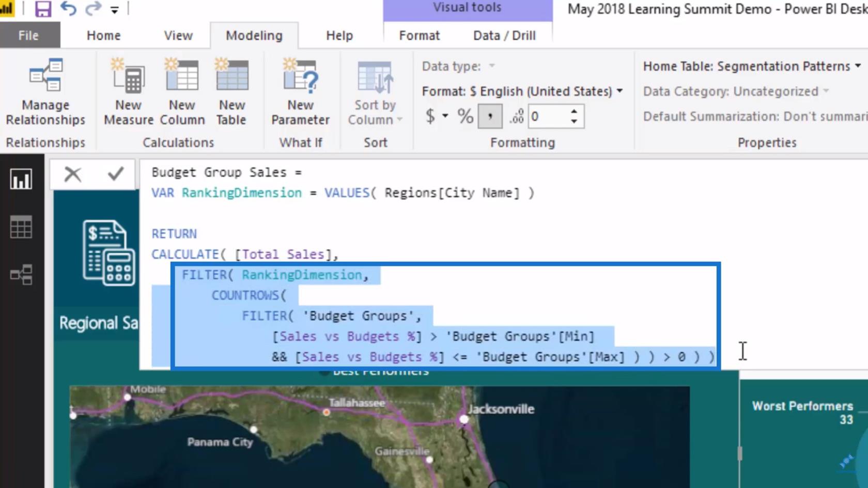Select the Worst Performers 33 label
Viewport: 868px width, 488px height.
(x=802, y=413)
